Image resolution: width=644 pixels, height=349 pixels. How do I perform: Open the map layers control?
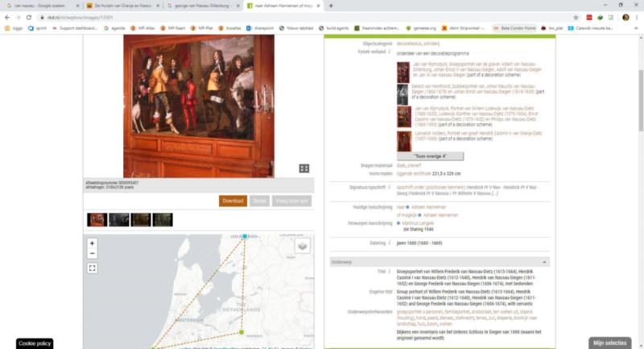point(303,246)
